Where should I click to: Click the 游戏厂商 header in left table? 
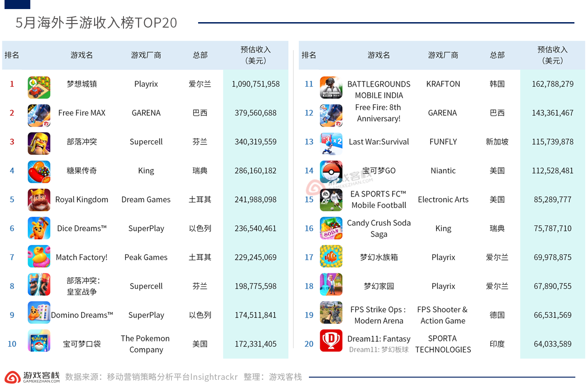[146, 55]
